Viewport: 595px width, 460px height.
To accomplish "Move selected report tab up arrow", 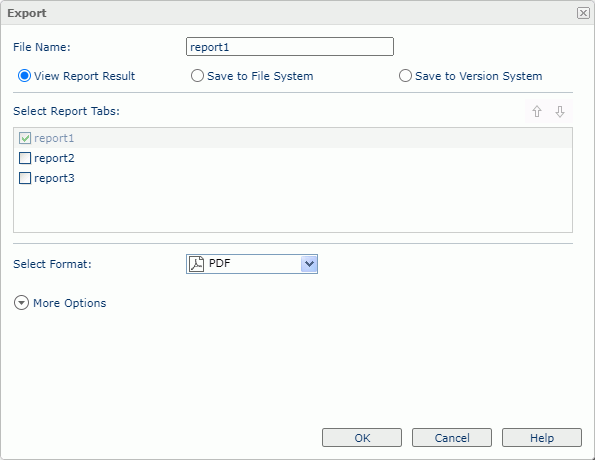I will click(x=537, y=112).
